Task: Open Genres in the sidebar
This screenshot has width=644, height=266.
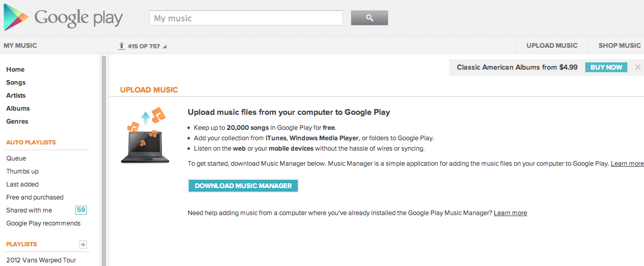Action: tap(17, 122)
